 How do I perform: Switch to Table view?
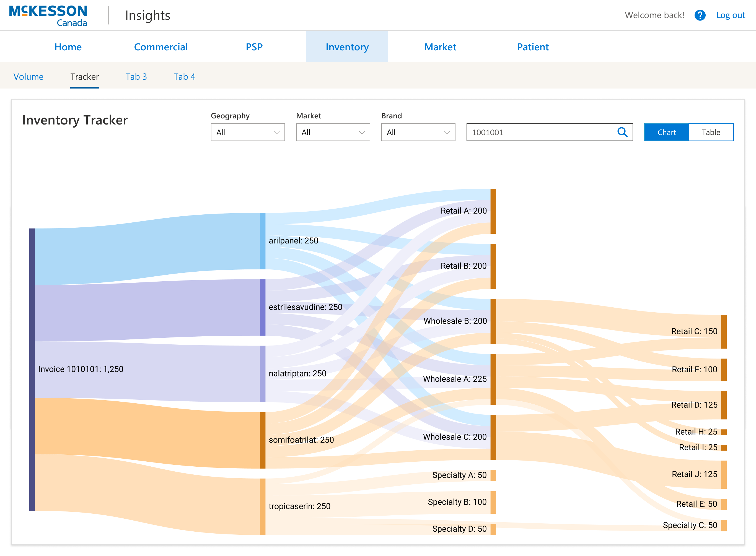711,132
